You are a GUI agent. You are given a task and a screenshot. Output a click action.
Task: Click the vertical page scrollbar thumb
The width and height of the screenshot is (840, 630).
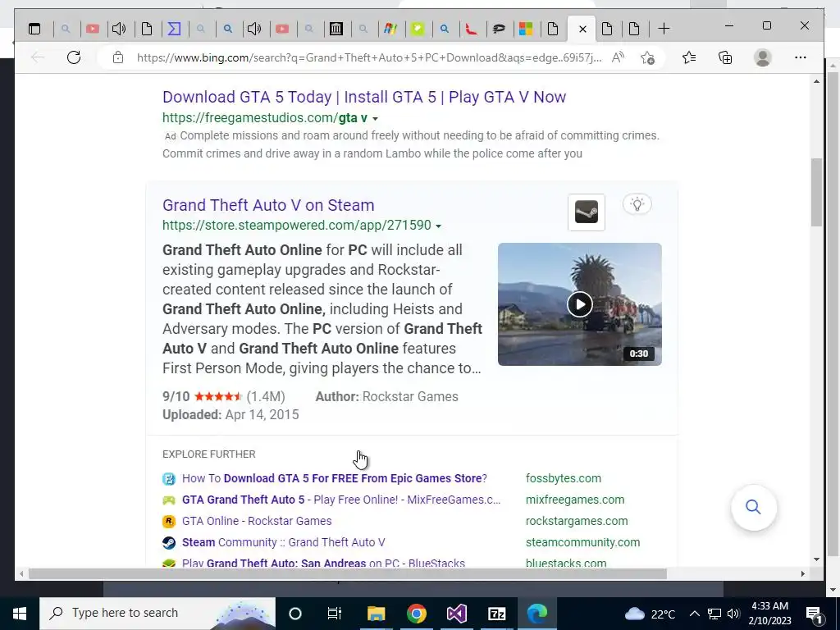(816, 192)
